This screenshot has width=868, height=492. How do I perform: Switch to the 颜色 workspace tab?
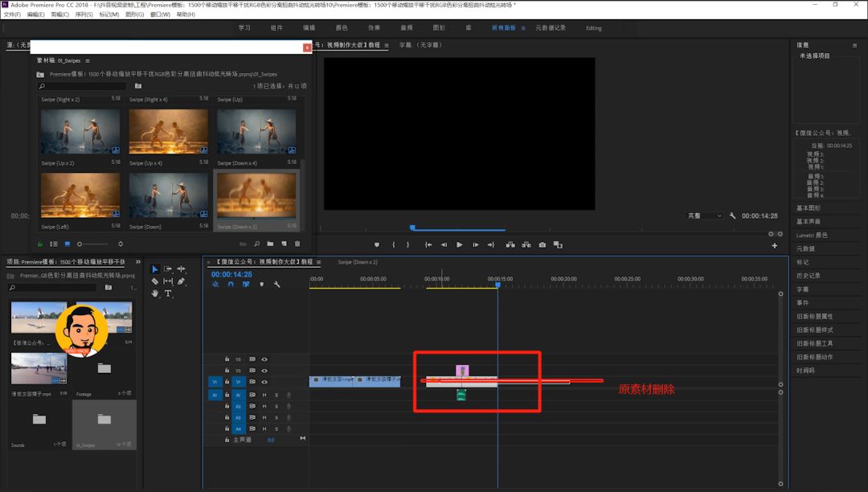342,27
